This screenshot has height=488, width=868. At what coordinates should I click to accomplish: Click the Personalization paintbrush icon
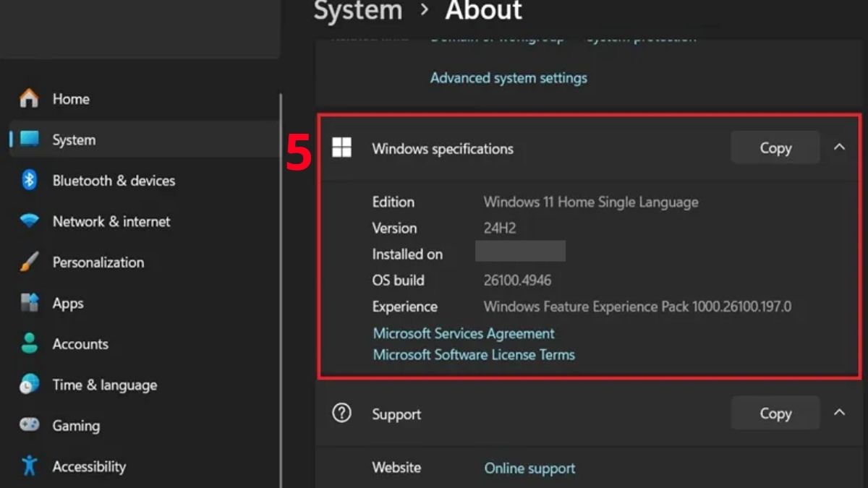[29, 262]
